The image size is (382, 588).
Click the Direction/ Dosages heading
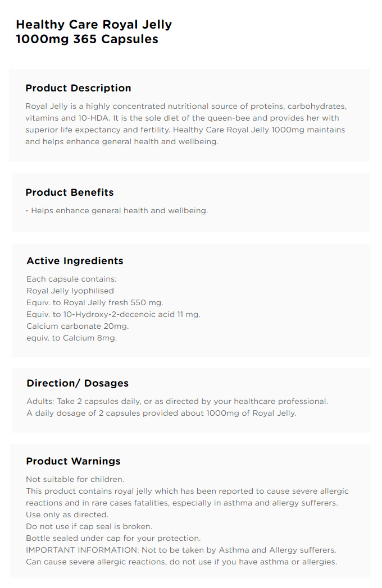point(78,383)
